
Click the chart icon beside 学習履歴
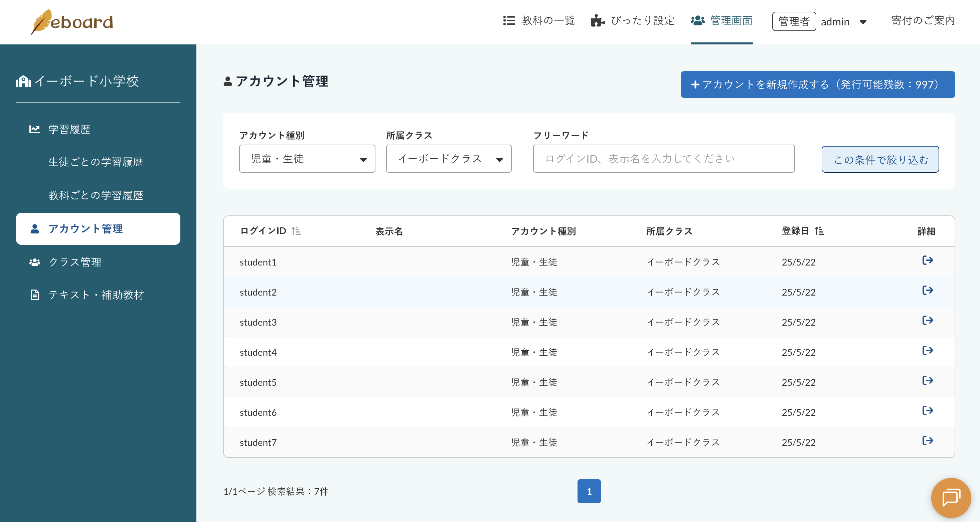coord(35,129)
